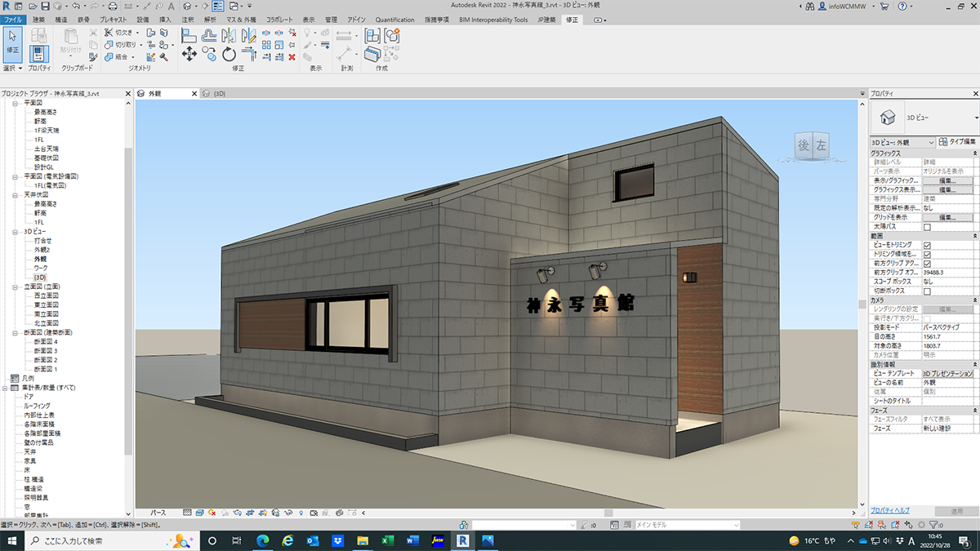Image resolution: width=980 pixels, height=551 pixels.
Task: Click the ViewCube navigation widget
Action: tap(812, 146)
